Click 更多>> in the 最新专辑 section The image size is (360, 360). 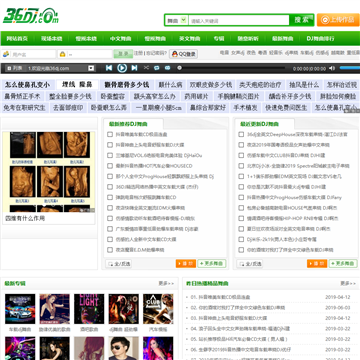[x=166, y=283]
